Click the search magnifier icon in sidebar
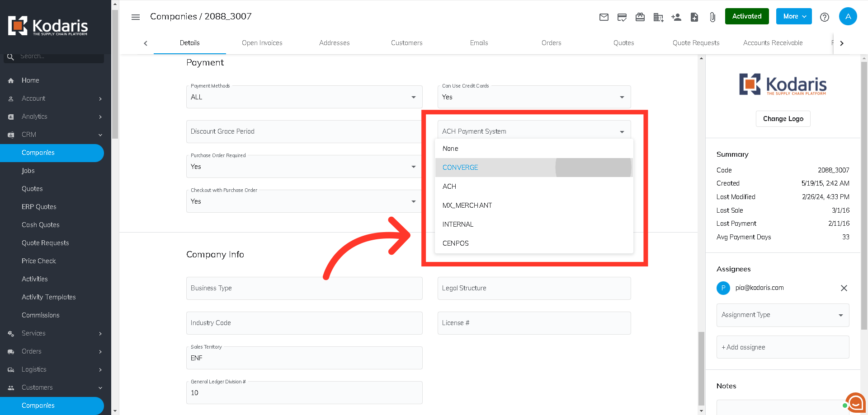The height and width of the screenshot is (415, 868). [10, 57]
